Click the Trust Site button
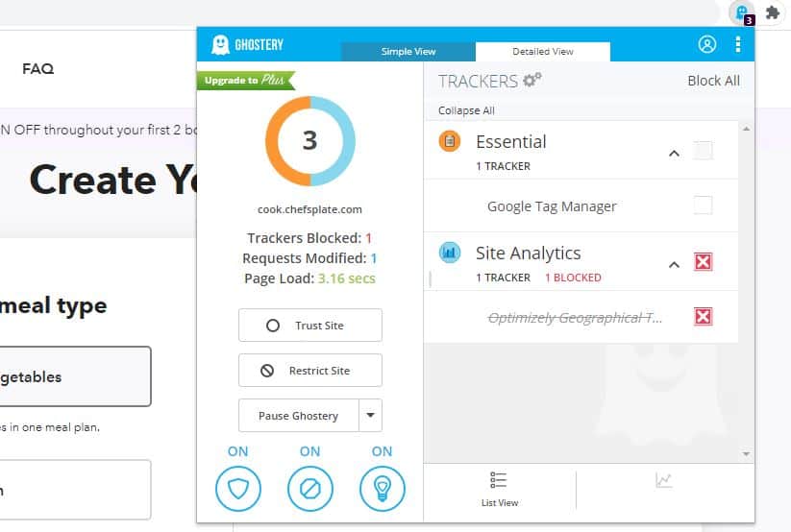 [x=310, y=326]
